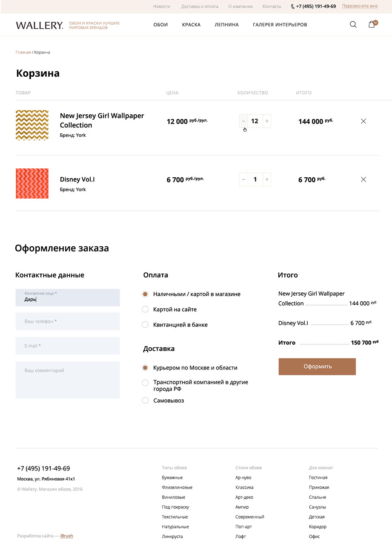This screenshot has height=557, width=392.
Task: Decrease quantity of Disney Vol.I
Action: point(243,179)
